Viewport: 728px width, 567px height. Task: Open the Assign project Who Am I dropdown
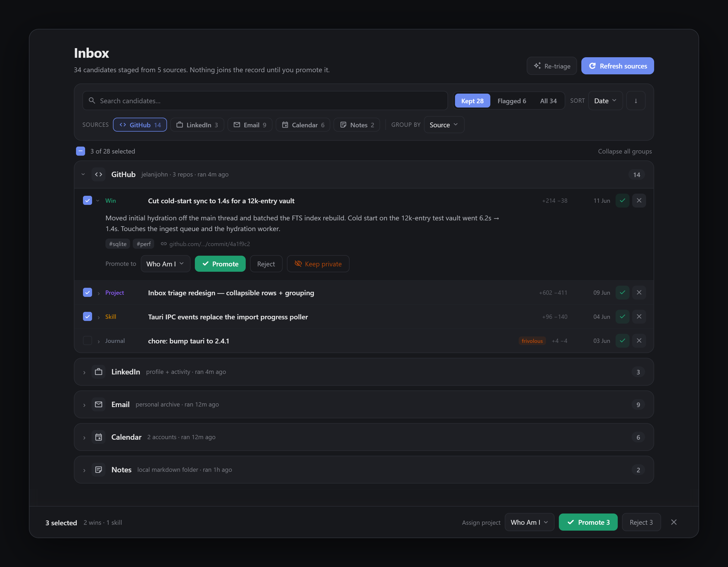(529, 522)
